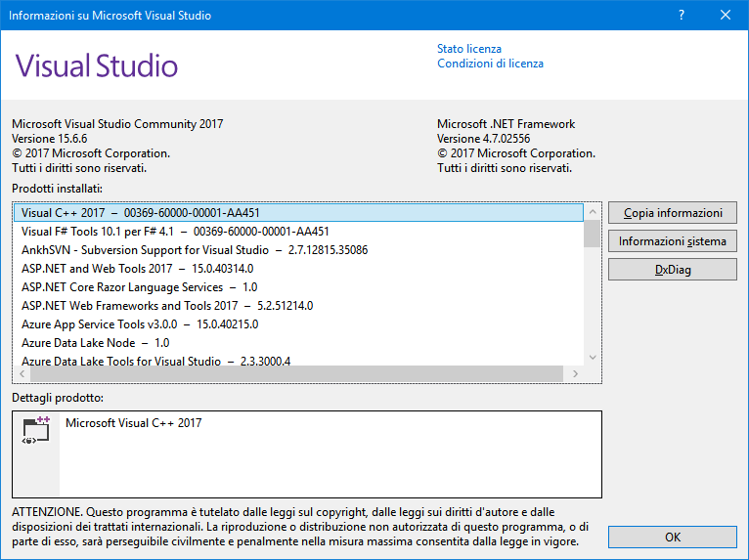Screen dimensions: 749x560
Task: Confirm the dialog with OK
Action: coord(672,537)
